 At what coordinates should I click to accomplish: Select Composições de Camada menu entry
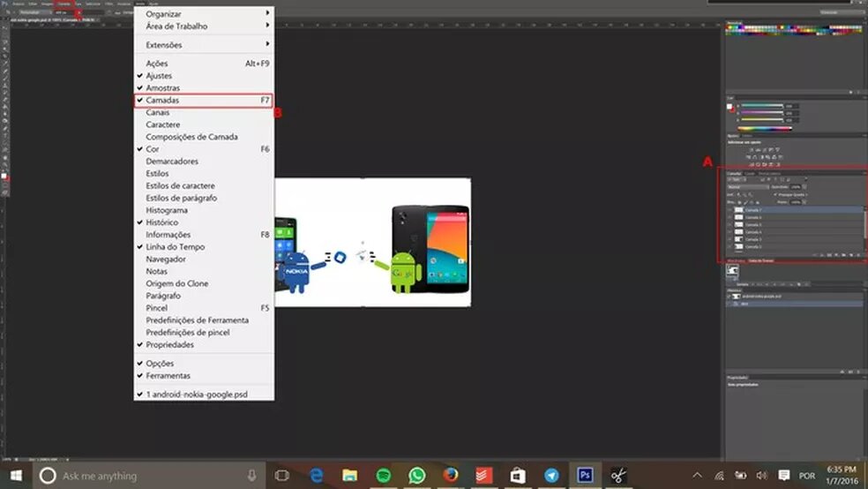coord(204,137)
